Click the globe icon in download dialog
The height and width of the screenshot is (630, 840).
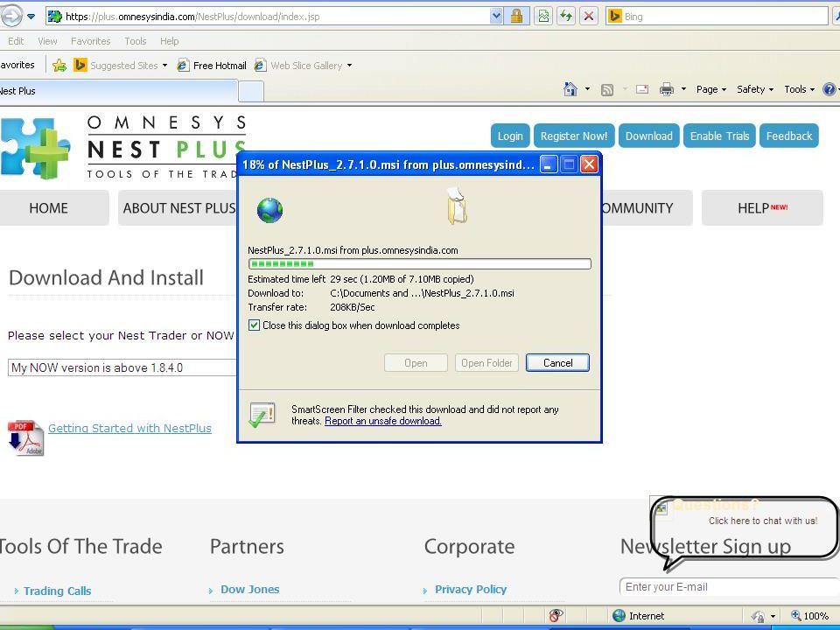tap(269, 210)
